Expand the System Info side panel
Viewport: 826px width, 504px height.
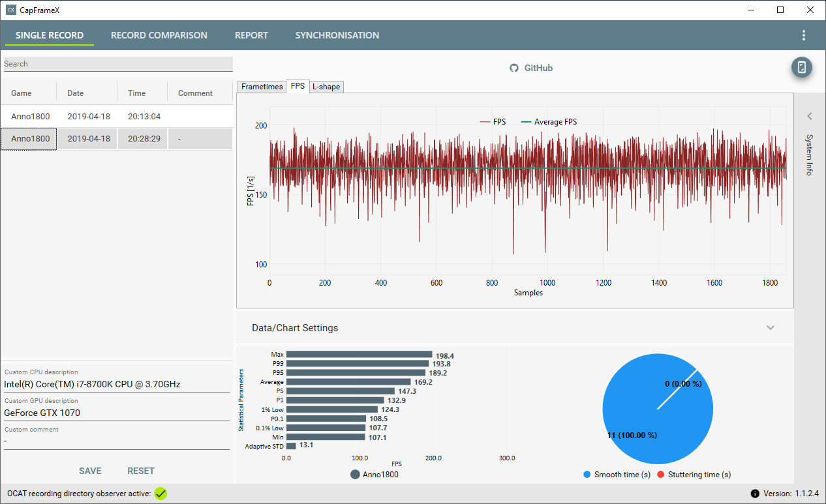point(810,116)
